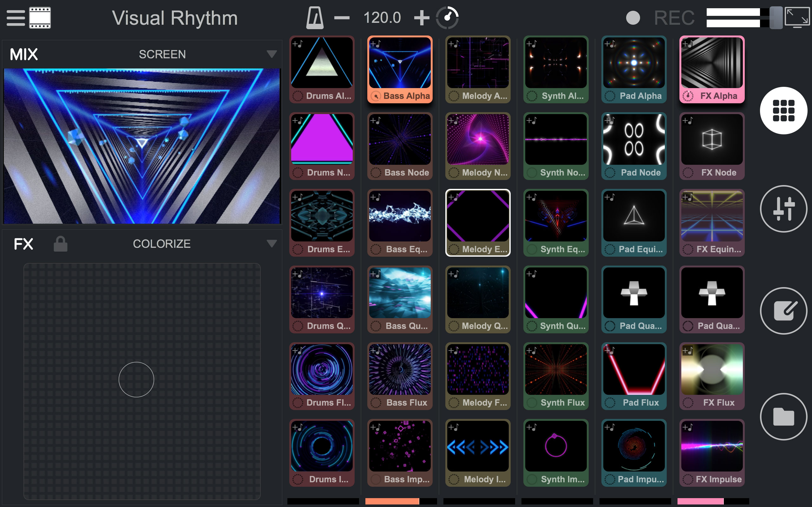Open the COLORIZE effect dropdown
This screenshot has width=812, height=507.
click(x=272, y=244)
